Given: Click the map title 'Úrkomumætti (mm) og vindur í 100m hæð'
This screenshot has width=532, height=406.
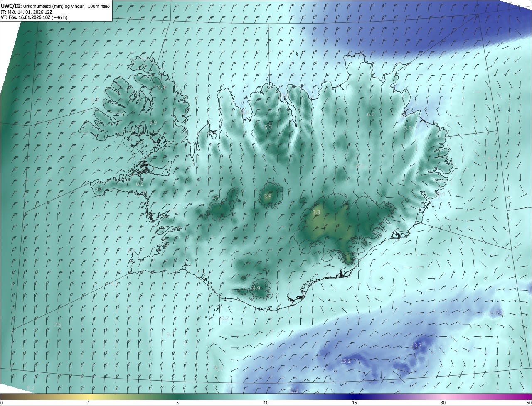Looking at the screenshot, I should click(66, 6).
